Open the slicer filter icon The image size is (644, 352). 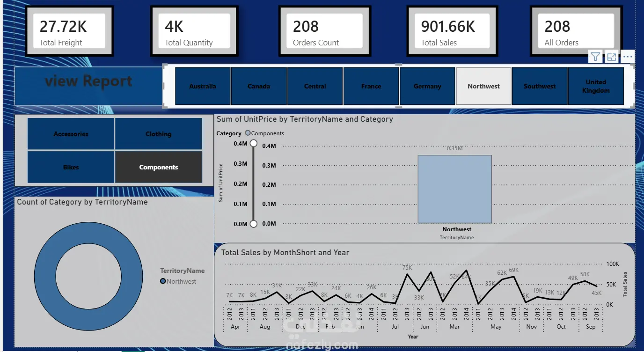click(595, 57)
